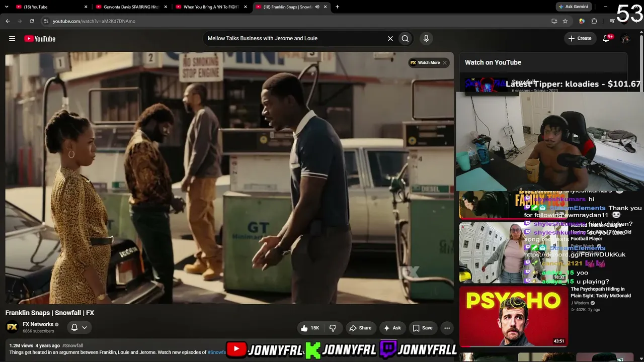Click the address bar URL

click(x=94, y=21)
